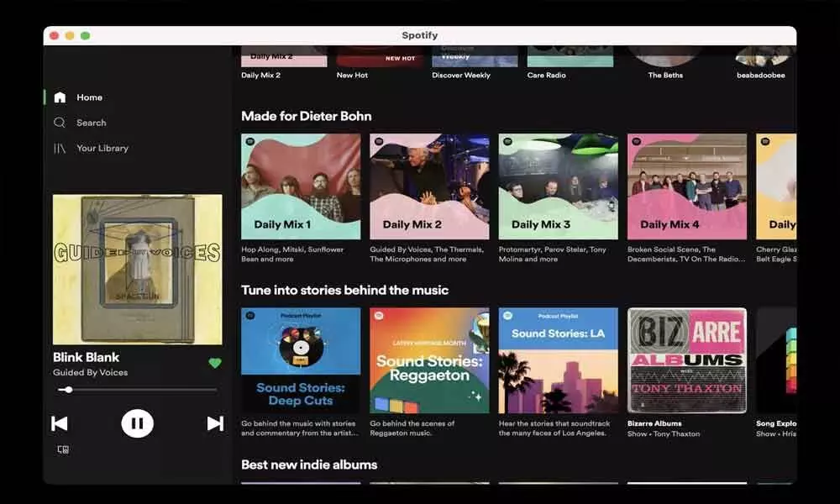Open the Bizarre Albums show cover

coord(687,360)
